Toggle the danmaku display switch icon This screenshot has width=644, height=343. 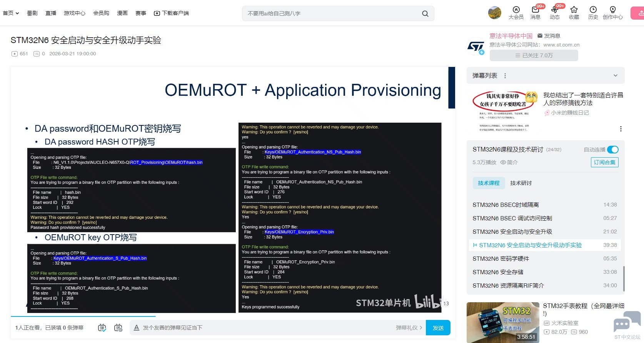102,328
